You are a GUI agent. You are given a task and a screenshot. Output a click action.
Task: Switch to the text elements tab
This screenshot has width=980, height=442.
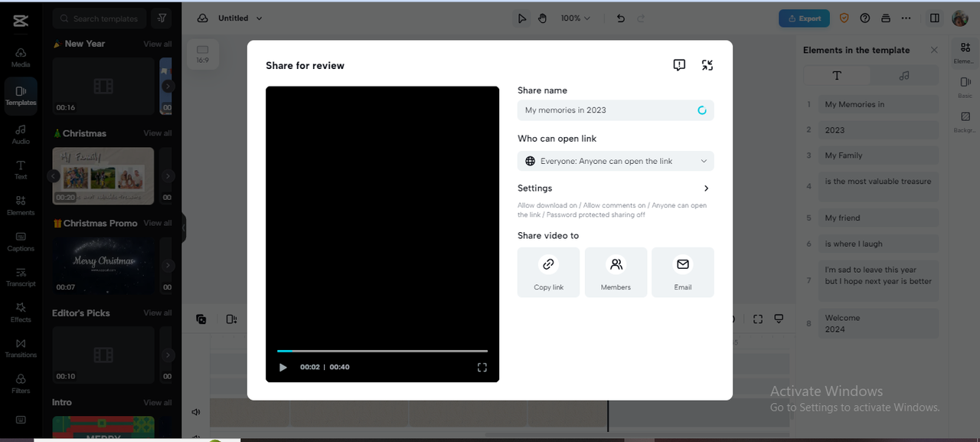837,75
